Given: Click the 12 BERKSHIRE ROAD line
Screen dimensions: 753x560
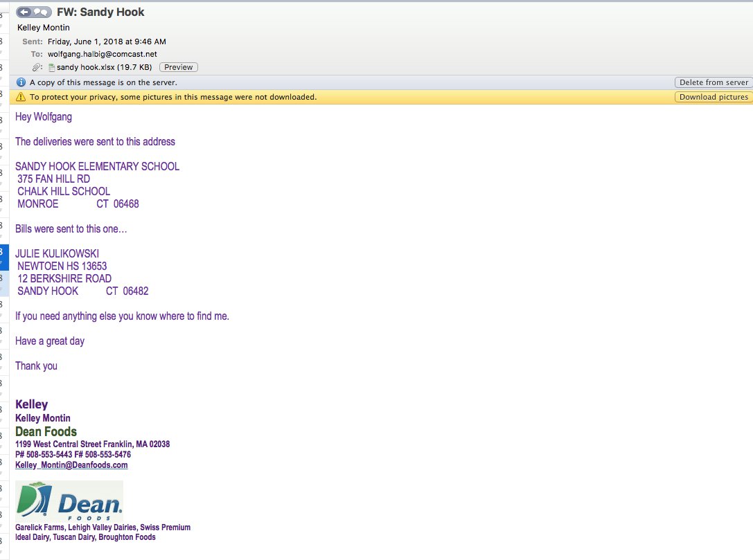Looking at the screenshot, I should coord(64,279).
